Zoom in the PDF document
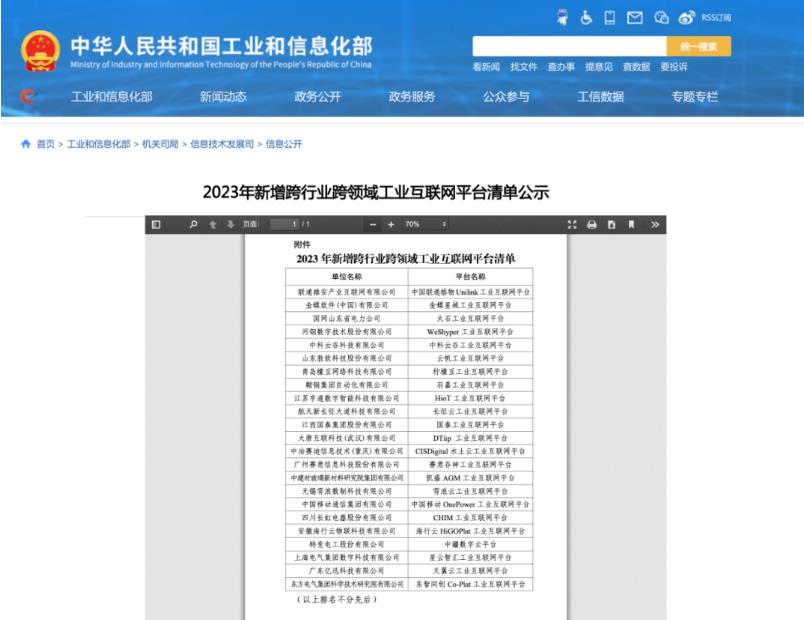Viewport: 804px width, 620px height. (x=391, y=225)
